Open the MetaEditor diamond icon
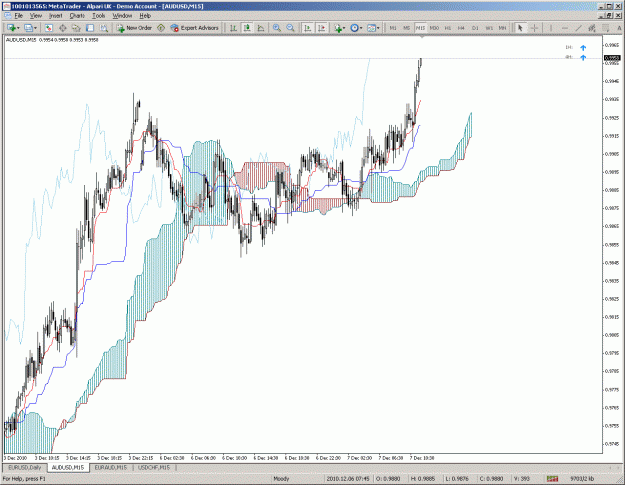The height and width of the screenshot is (485, 625). point(161,28)
